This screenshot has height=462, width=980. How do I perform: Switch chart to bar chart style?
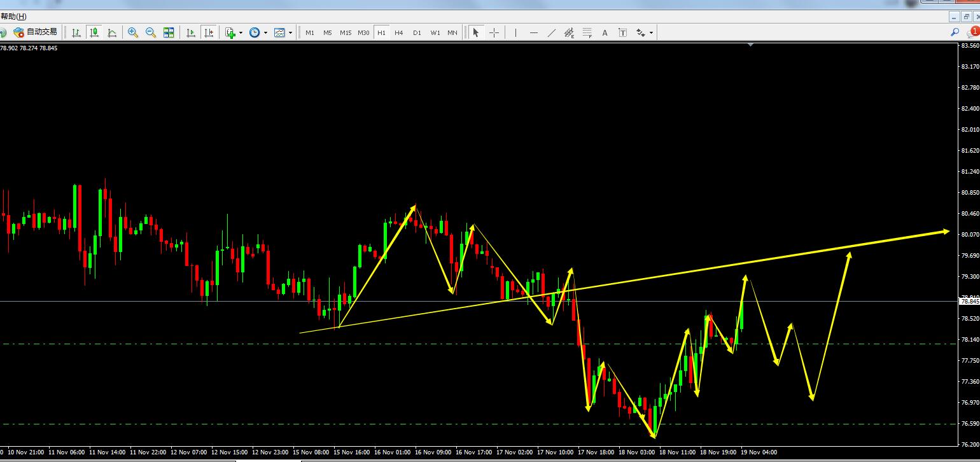pos(76,32)
